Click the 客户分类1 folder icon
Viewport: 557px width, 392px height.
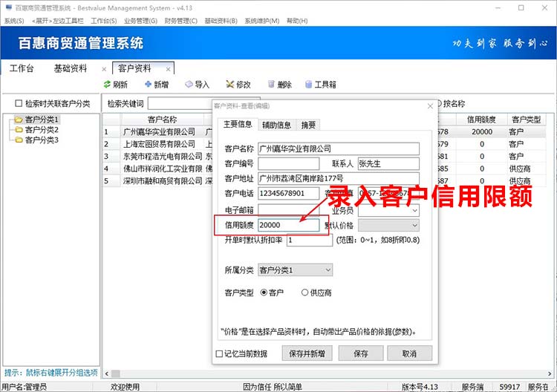tap(19, 120)
